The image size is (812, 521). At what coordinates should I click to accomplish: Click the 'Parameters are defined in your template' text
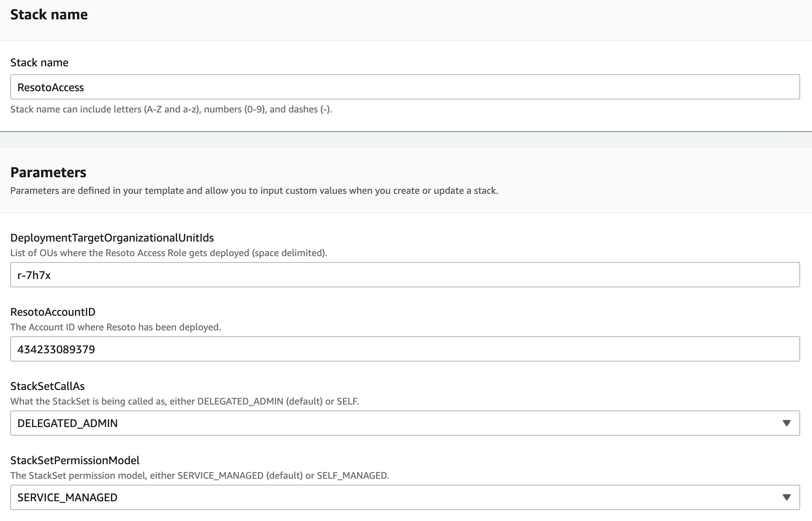pyautogui.click(x=254, y=191)
